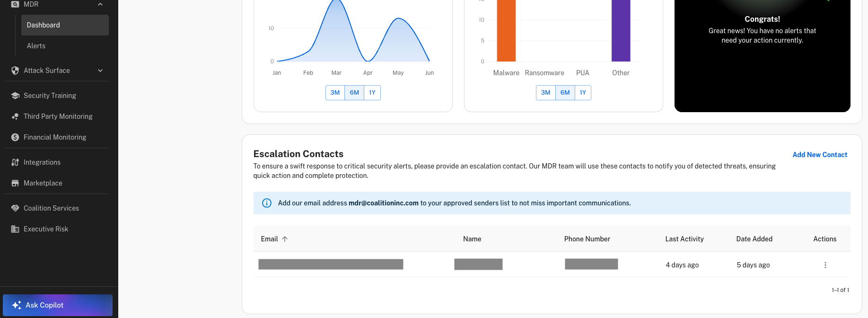Select 3M range on the line chart
This screenshot has height=318, width=868.
[x=335, y=93]
